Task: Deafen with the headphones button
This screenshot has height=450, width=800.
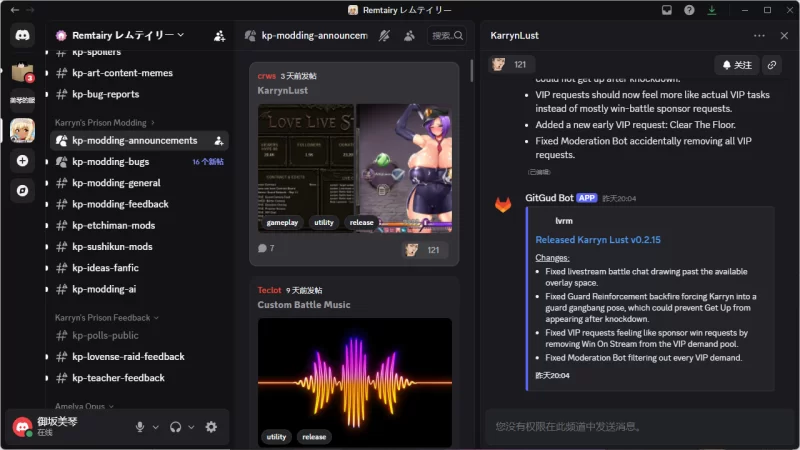Action: pyautogui.click(x=176, y=427)
